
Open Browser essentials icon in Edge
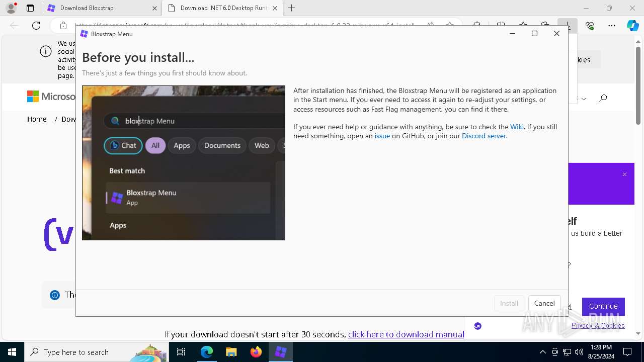[590, 26]
